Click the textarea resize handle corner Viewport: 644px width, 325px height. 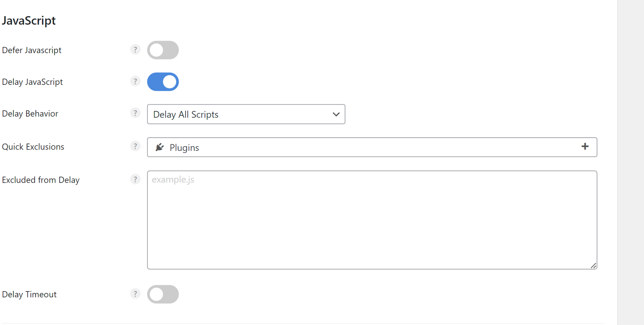[x=593, y=266]
